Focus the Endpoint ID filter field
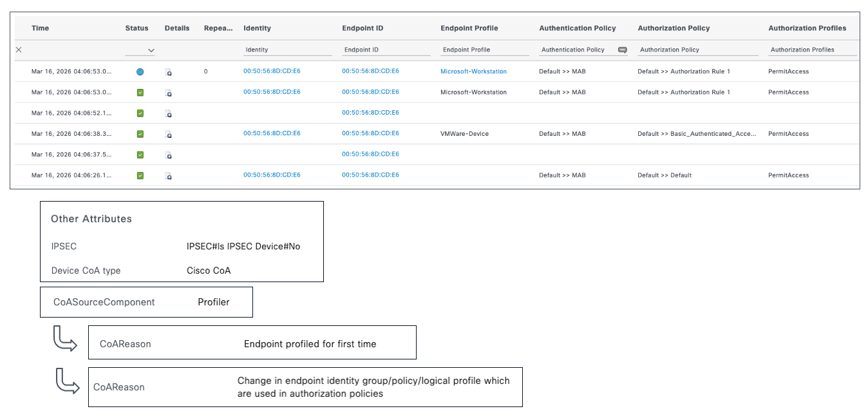 tap(386, 50)
